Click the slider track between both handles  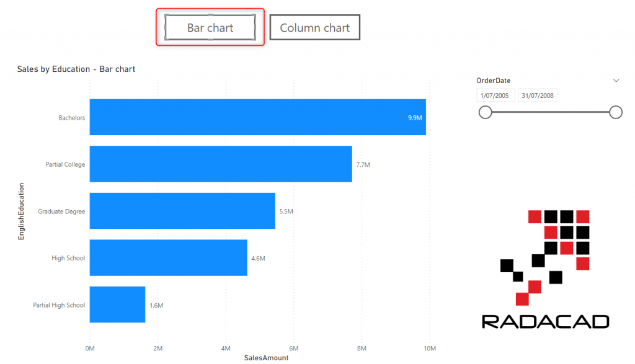pos(551,112)
